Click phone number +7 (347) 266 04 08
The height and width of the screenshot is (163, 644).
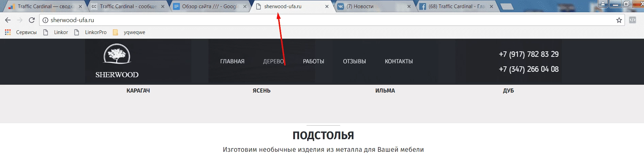(x=529, y=69)
